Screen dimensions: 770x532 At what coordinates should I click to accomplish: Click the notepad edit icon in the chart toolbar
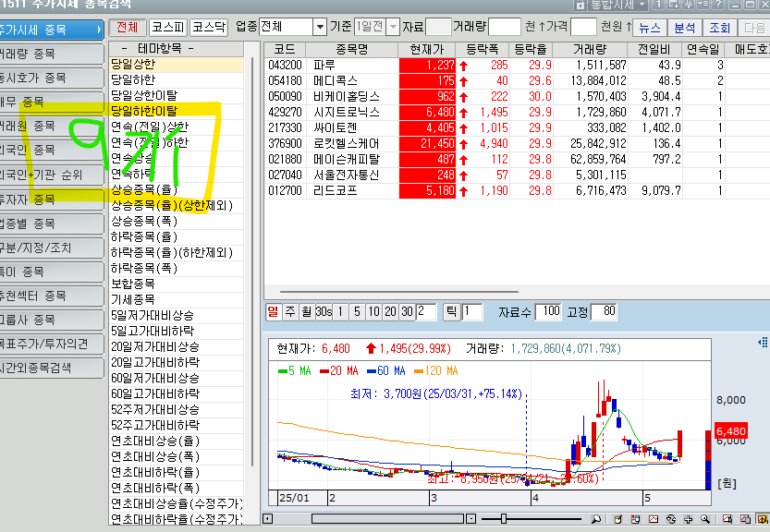pos(618,519)
